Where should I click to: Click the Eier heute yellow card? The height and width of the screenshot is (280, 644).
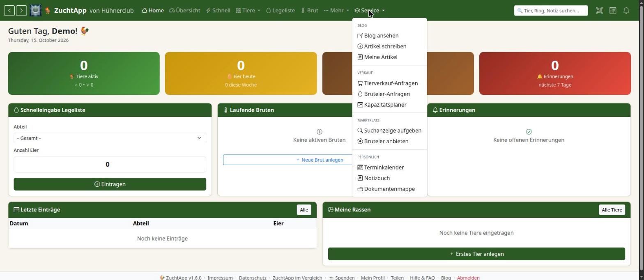pos(241,73)
